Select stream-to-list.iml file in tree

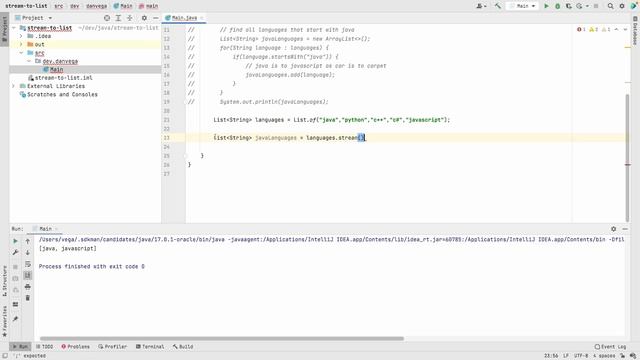pyautogui.click(x=60, y=78)
